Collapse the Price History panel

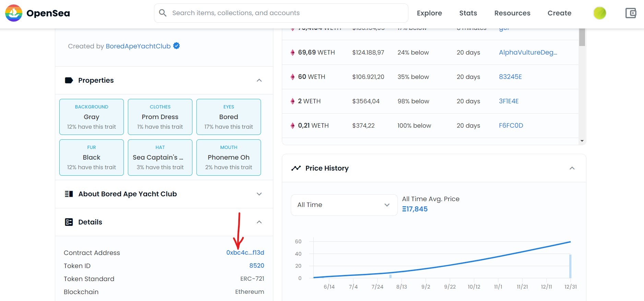(x=572, y=168)
